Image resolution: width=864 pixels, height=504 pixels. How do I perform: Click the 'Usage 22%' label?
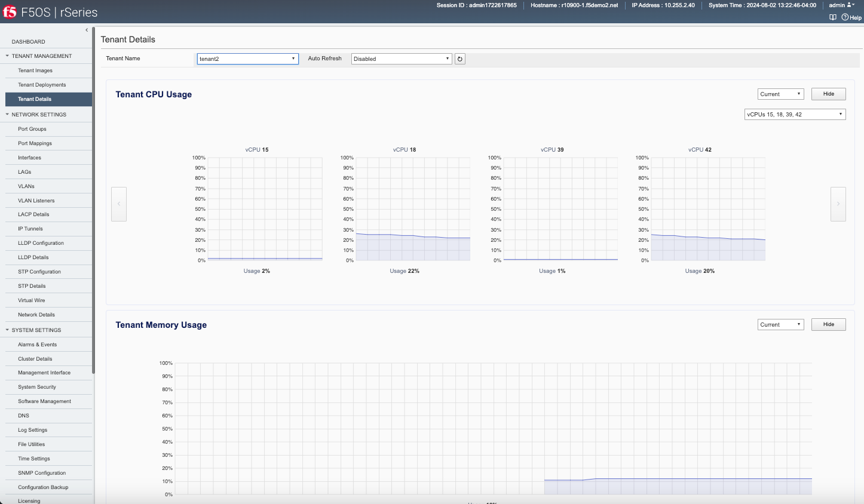(x=405, y=271)
